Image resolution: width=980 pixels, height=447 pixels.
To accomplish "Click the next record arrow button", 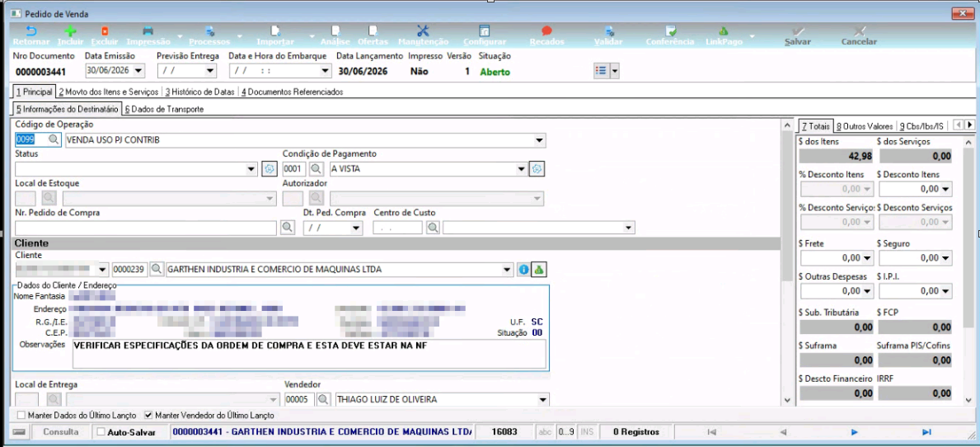I will (x=855, y=432).
